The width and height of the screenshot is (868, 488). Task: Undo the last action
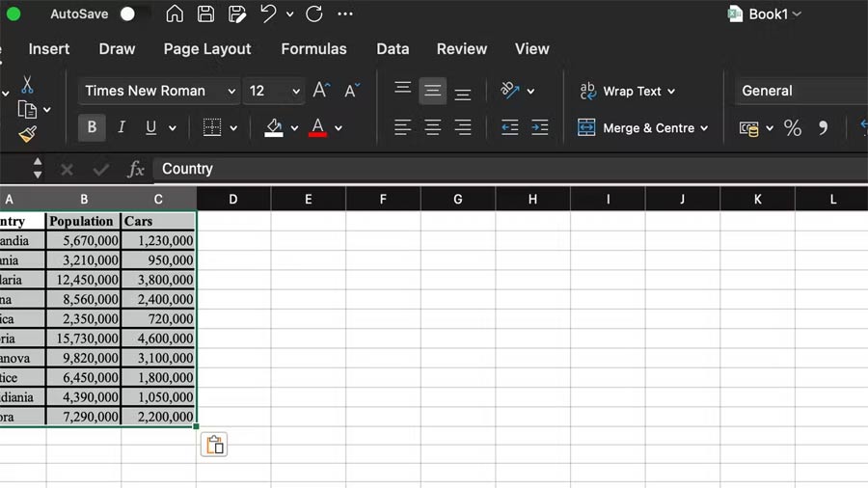tap(268, 14)
